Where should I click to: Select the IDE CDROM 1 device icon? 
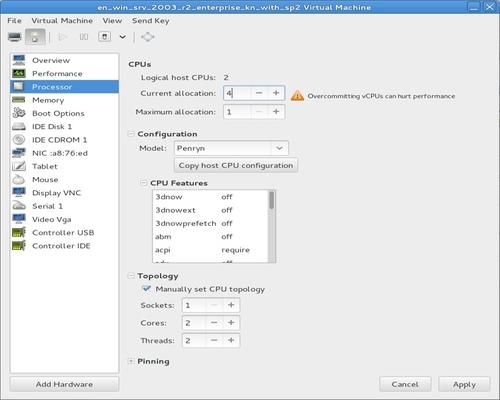pos(19,140)
